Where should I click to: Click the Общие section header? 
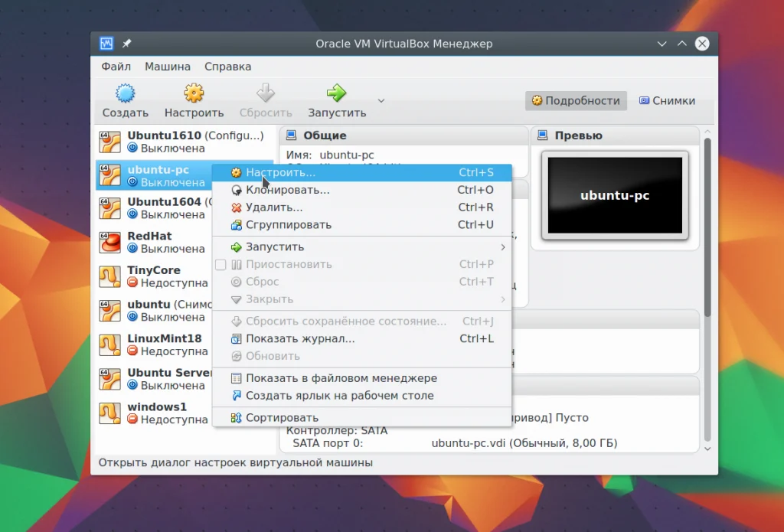404,135
